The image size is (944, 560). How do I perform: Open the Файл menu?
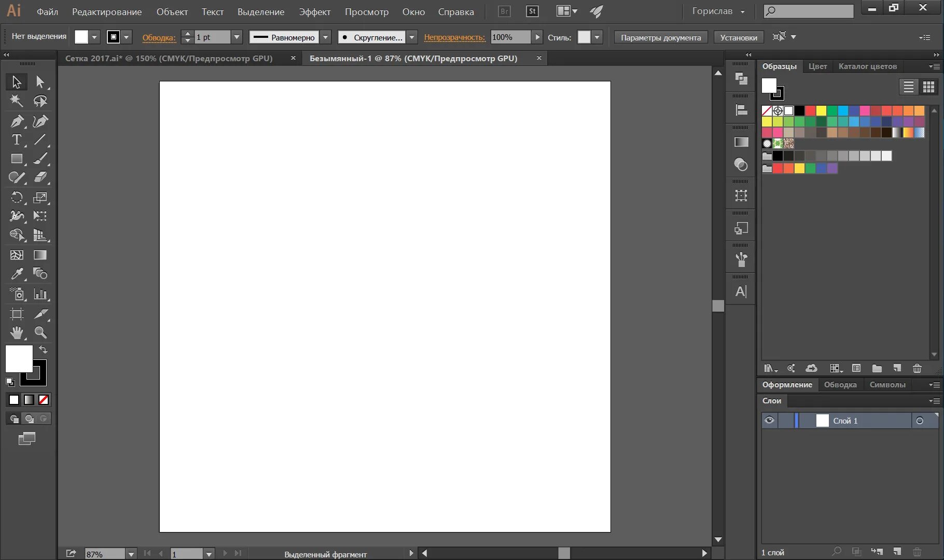47,12
